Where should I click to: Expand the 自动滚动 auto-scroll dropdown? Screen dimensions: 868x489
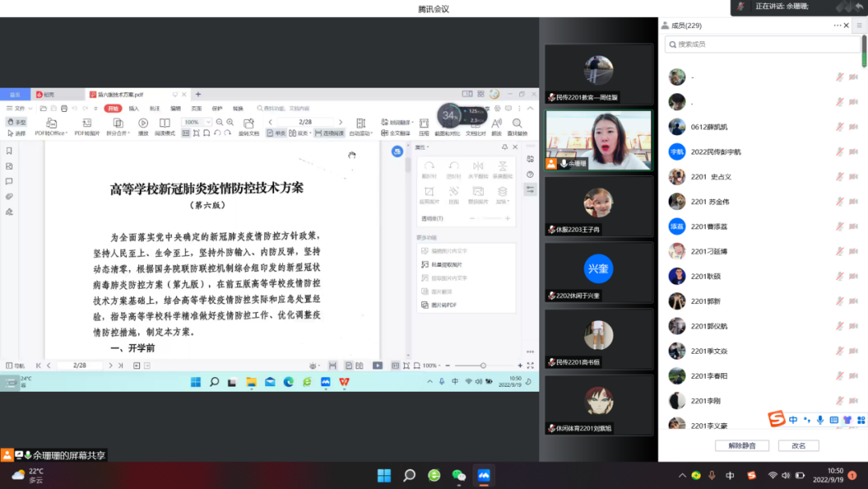[x=361, y=134]
